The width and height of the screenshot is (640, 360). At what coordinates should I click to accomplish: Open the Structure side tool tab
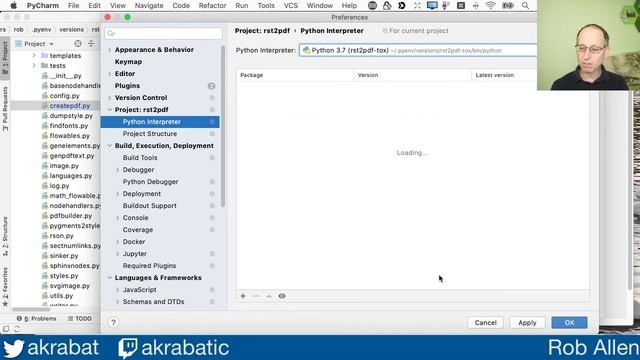[5, 236]
